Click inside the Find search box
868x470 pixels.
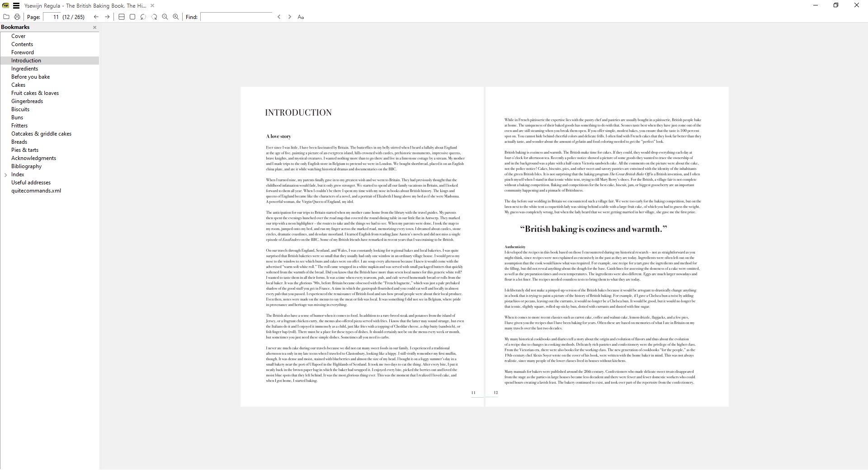click(236, 17)
